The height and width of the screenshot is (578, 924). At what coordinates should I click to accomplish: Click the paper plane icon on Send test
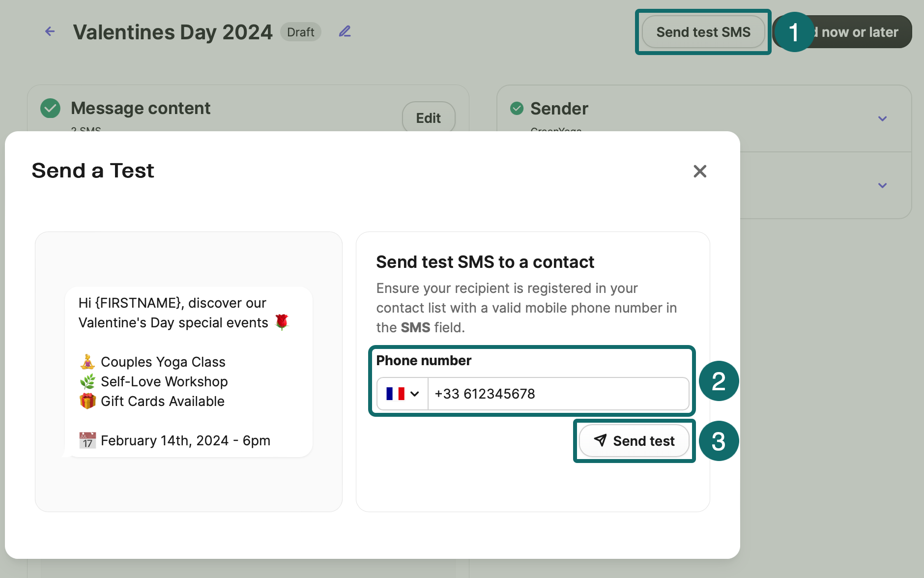[601, 441]
